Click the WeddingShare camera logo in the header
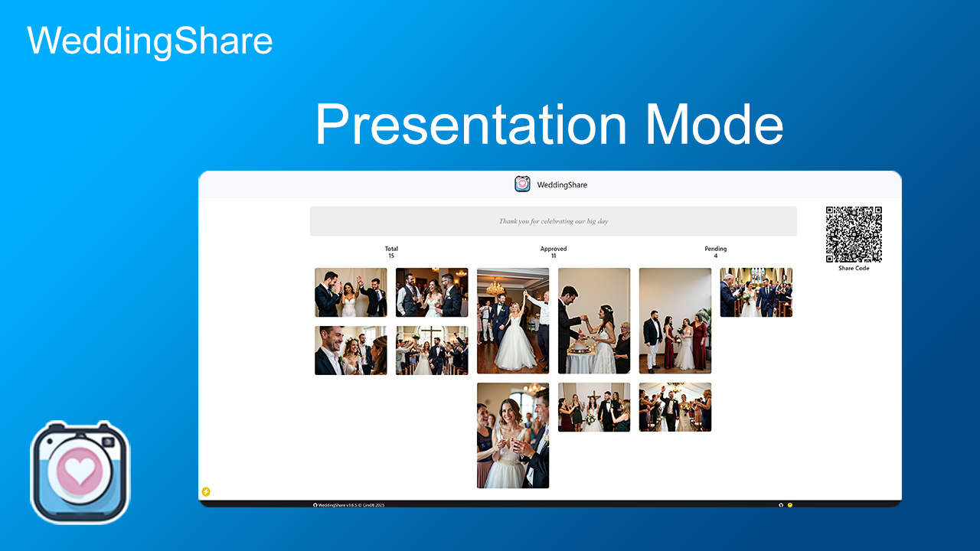The image size is (980, 551). coord(522,184)
